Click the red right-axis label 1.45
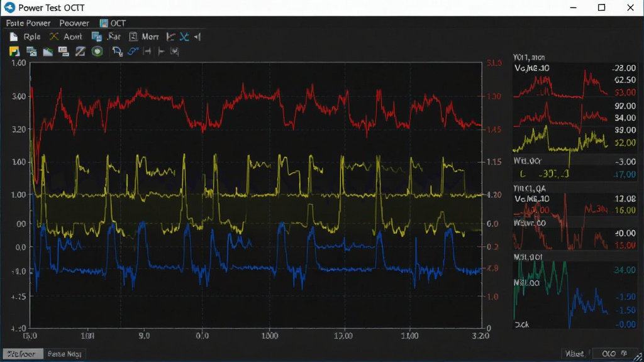This screenshot has height=362, width=644. point(494,129)
